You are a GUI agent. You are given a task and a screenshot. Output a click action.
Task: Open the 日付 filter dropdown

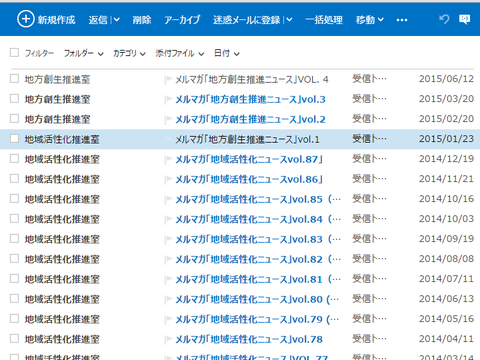[x=227, y=53]
